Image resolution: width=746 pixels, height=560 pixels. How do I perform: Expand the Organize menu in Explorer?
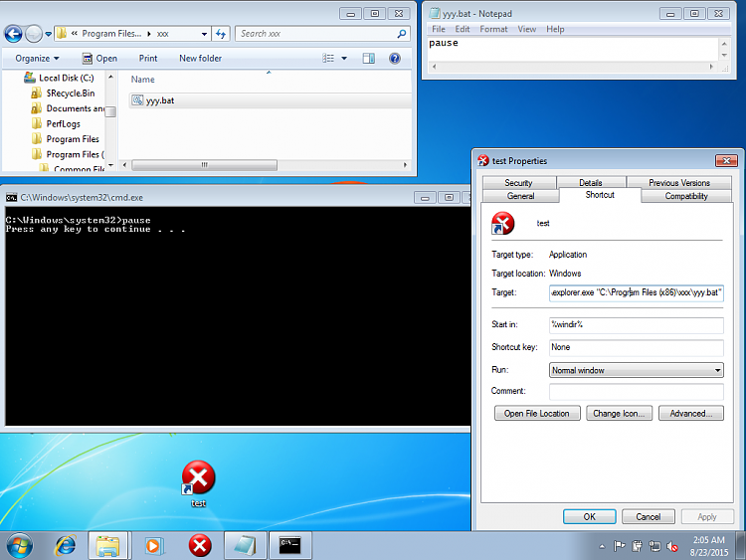click(x=38, y=59)
